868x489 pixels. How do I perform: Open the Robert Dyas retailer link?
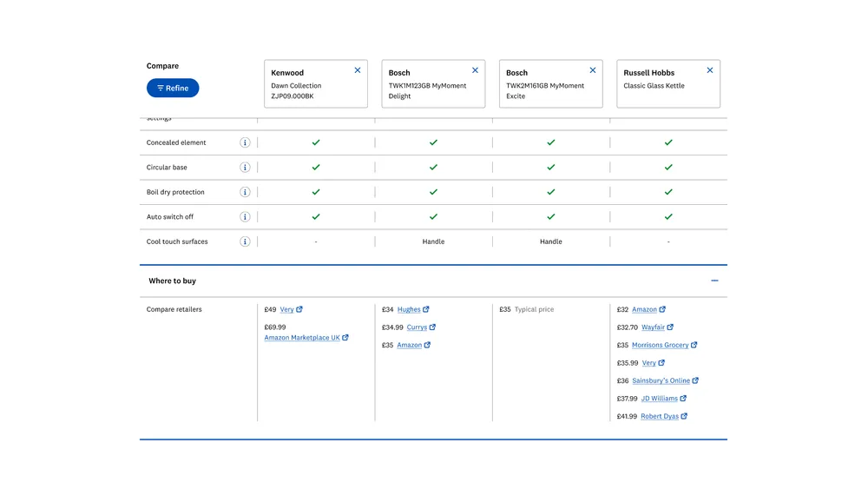point(660,416)
